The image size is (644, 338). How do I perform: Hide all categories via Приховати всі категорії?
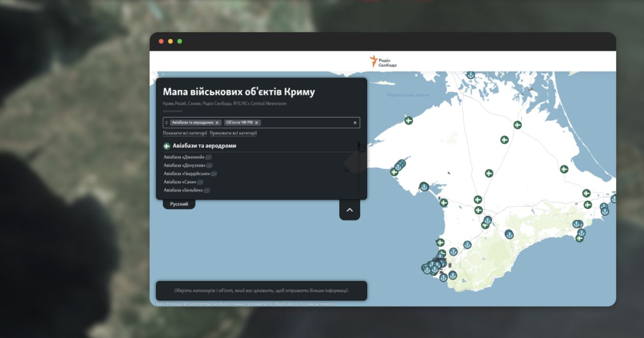(x=233, y=133)
